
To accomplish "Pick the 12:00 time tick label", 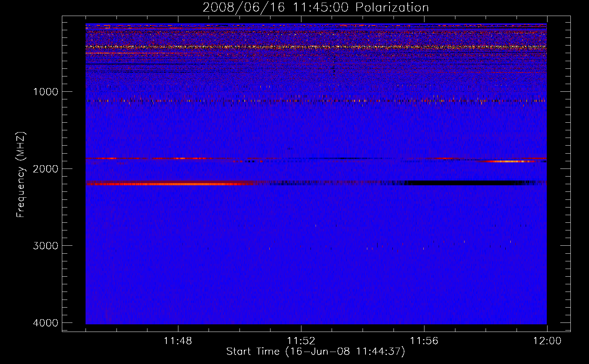I will (x=547, y=341).
